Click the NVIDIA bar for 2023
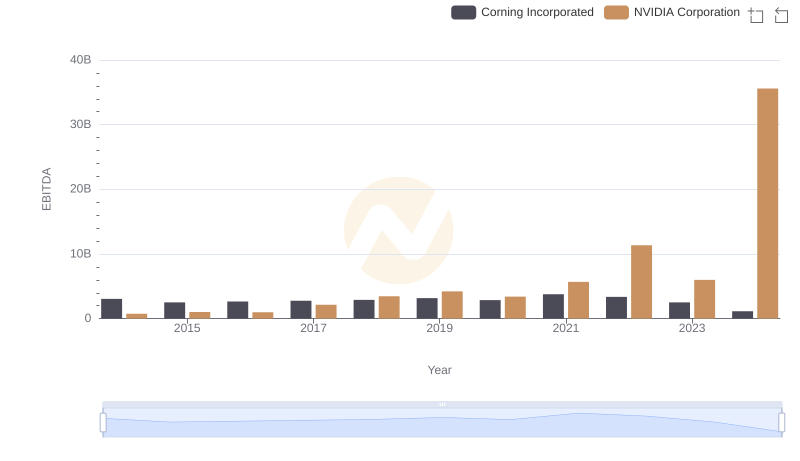800x461 pixels. point(704,299)
